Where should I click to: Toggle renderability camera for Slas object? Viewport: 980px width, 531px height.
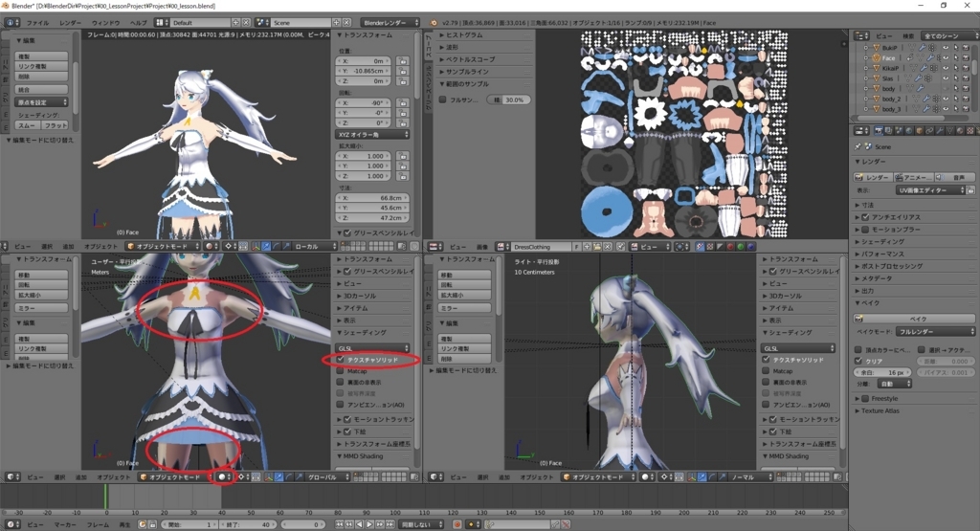967,78
